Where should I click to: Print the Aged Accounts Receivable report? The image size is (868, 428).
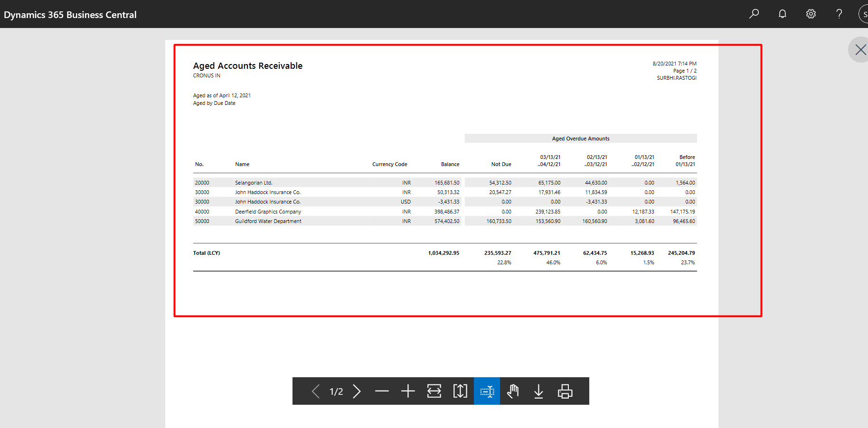point(565,391)
